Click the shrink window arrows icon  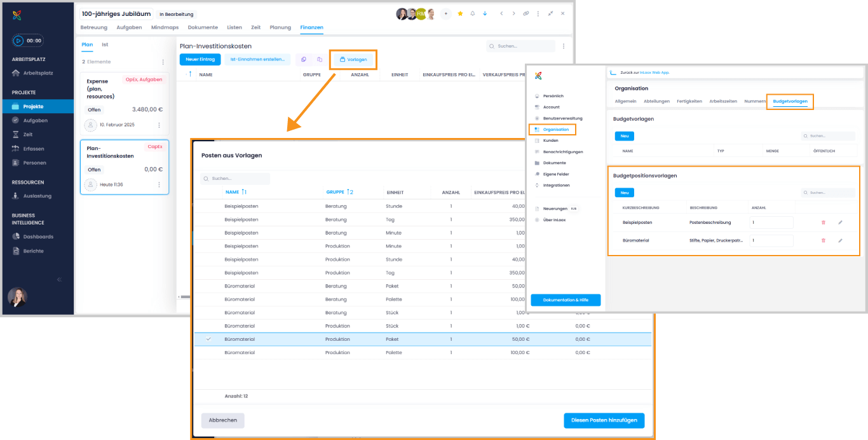(x=550, y=13)
